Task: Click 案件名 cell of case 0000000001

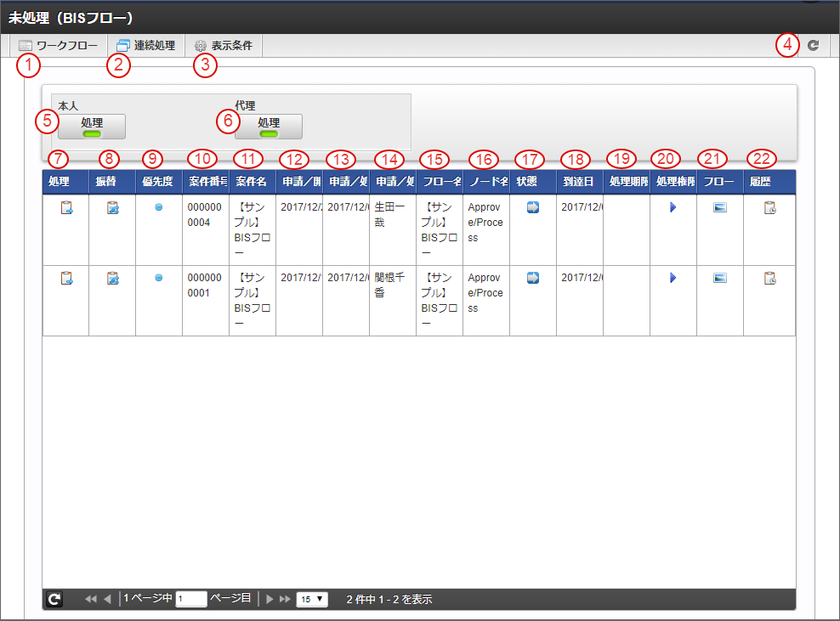Action: click(253, 301)
